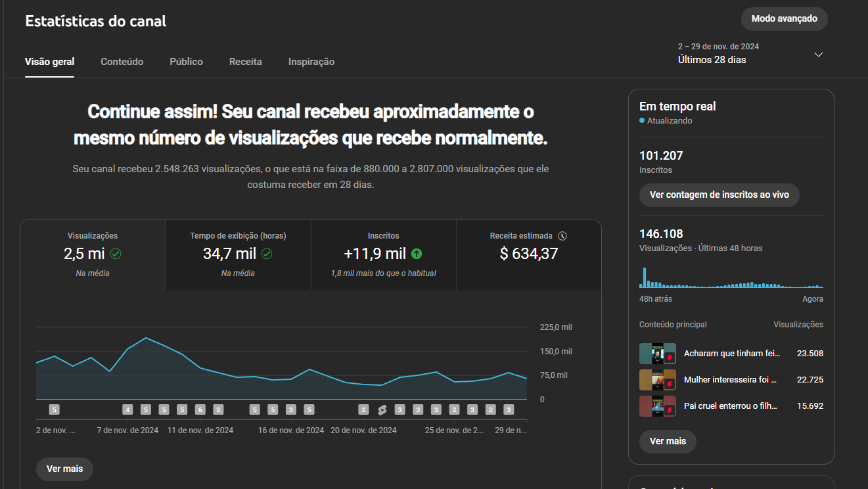Click green check icon next to 2,5 mi
Image resolution: width=868 pixels, height=489 pixels.
pyautogui.click(x=116, y=254)
